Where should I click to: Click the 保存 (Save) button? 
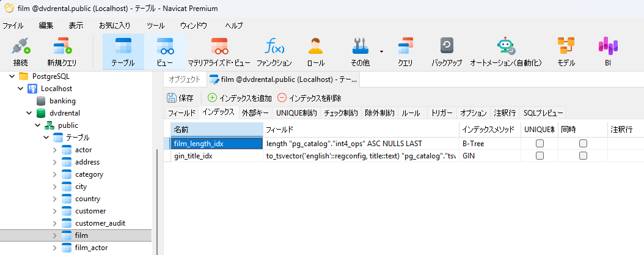[x=180, y=98]
